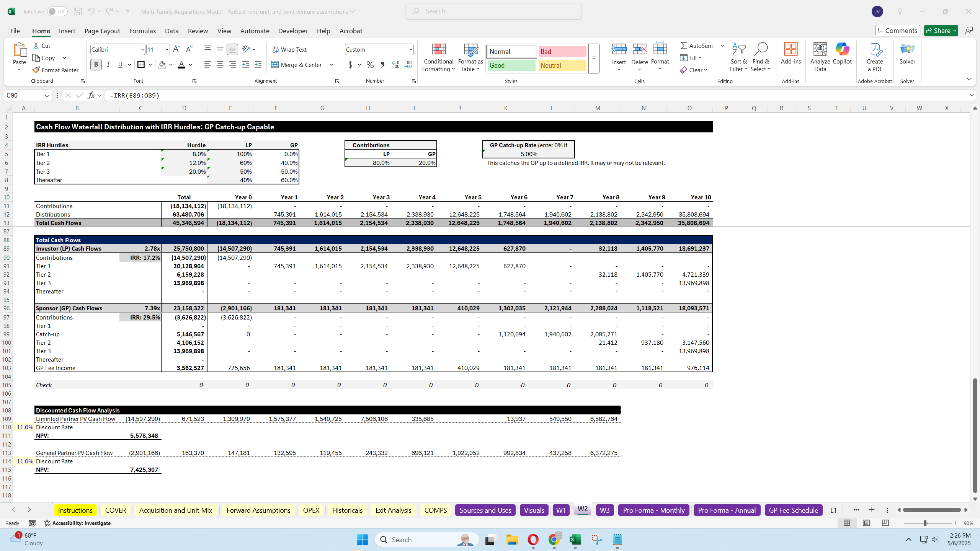Image resolution: width=980 pixels, height=551 pixels.
Task: Switch to the W3 sheet tab
Action: point(604,510)
